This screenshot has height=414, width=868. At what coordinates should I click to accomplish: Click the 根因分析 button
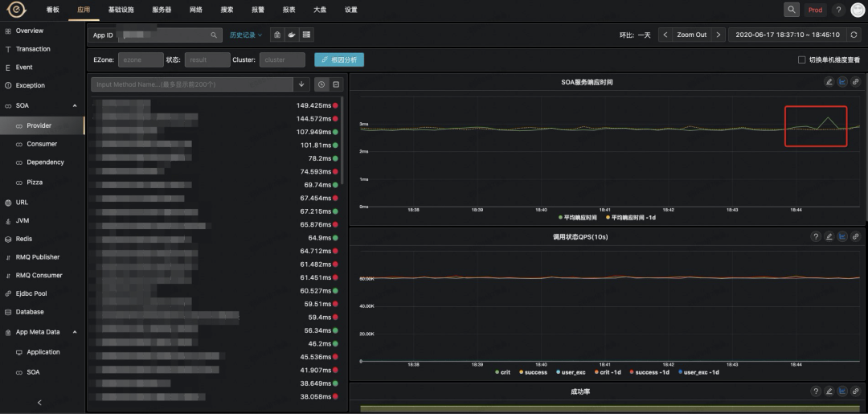[x=339, y=59]
